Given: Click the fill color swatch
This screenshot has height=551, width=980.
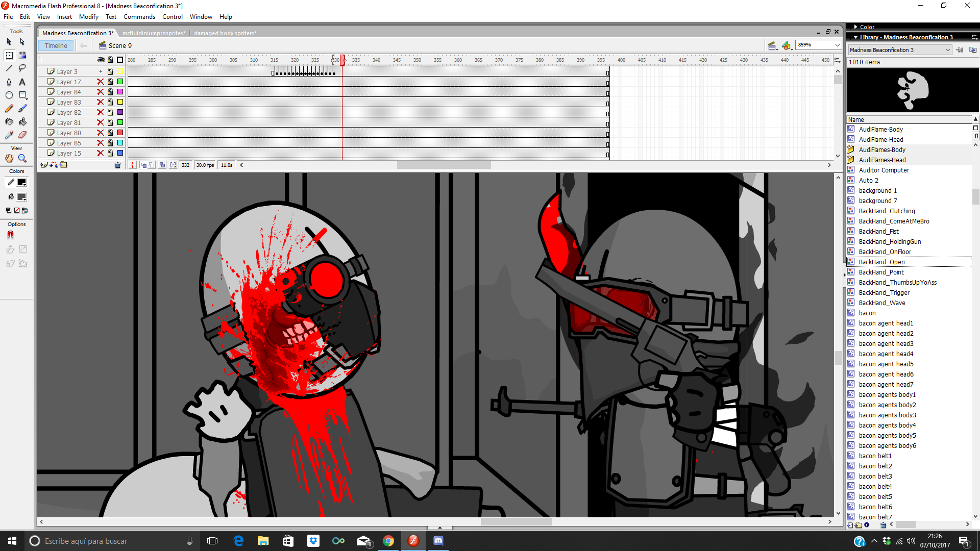Looking at the screenshot, I should tap(21, 197).
